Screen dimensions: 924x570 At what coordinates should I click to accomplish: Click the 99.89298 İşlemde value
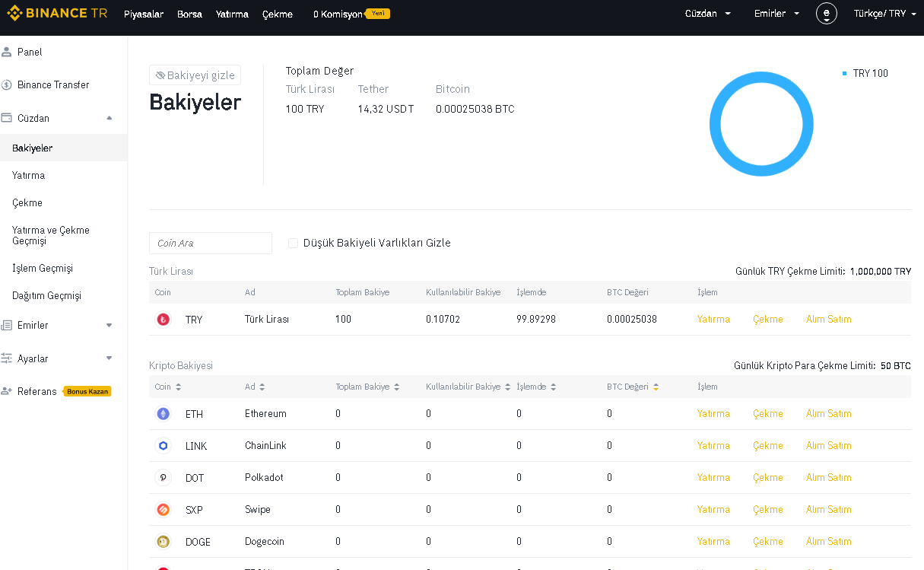(x=536, y=320)
